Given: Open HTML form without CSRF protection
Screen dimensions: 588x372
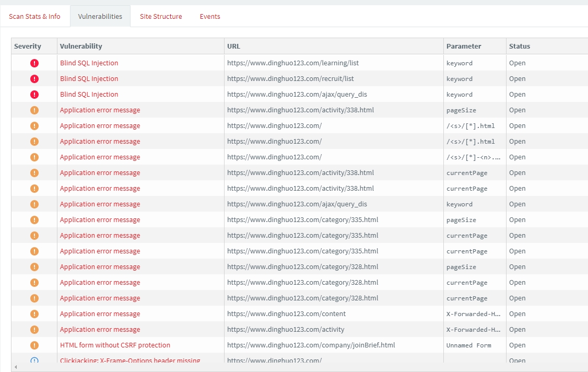Looking at the screenshot, I should pyautogui.click(x=115, y=345).
